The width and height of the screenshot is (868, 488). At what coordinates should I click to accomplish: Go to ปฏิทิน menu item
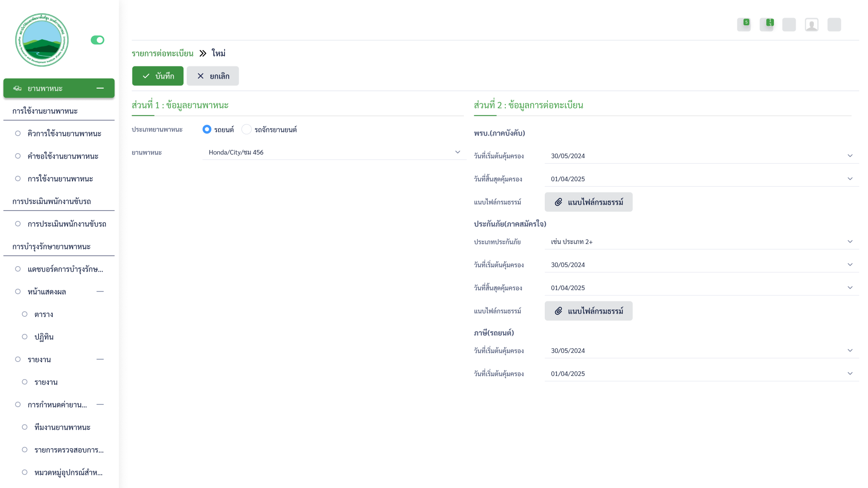pos(44,337)
